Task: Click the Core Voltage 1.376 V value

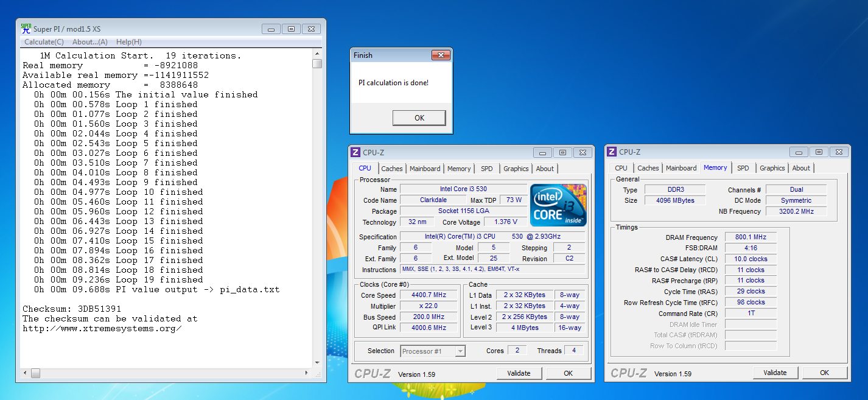Action: (x=506, y=222)
